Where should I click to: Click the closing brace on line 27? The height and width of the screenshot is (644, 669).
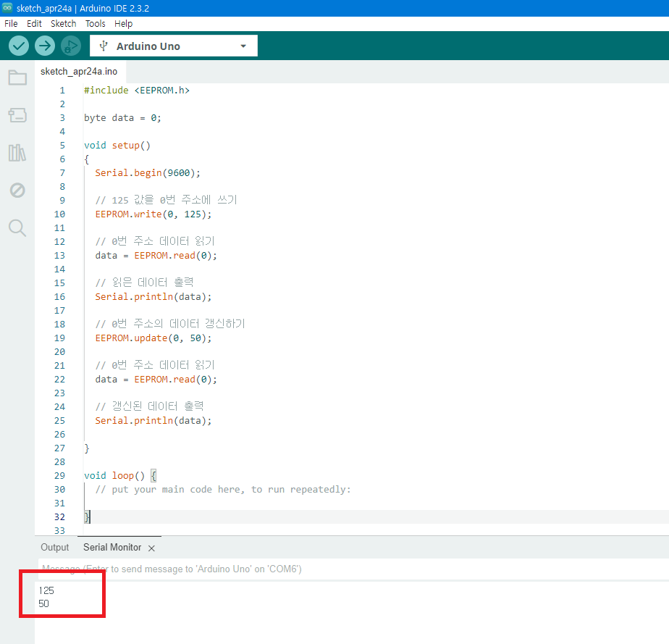[87, 448]
